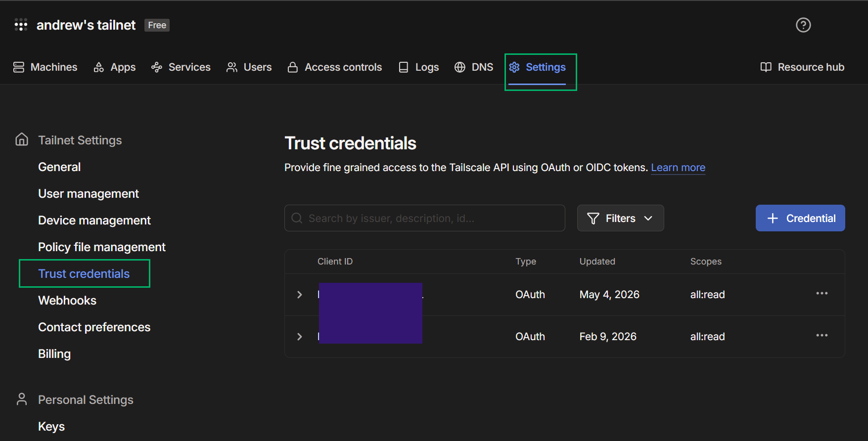Click the Filters funnel icon
Image resolution: width=868 pixels, height=441 pixels.
tap(593, 219)
